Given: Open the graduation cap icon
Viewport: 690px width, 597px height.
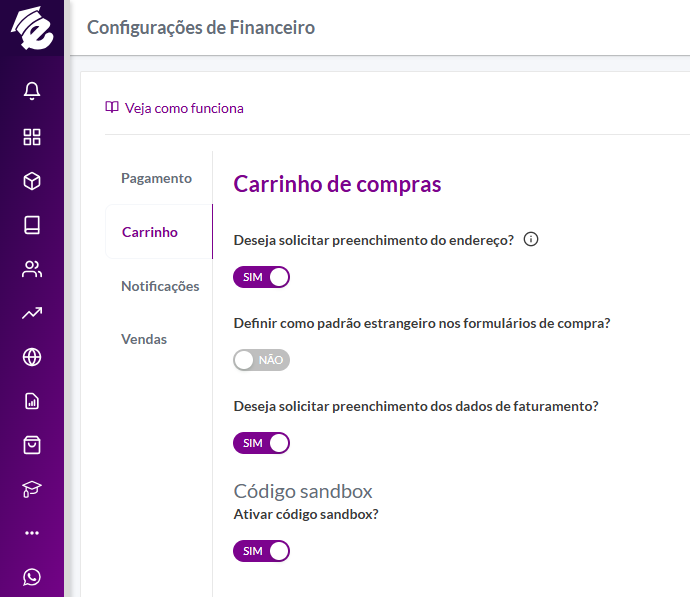Looking at the screenshot, I should click(x=32, y=489).
